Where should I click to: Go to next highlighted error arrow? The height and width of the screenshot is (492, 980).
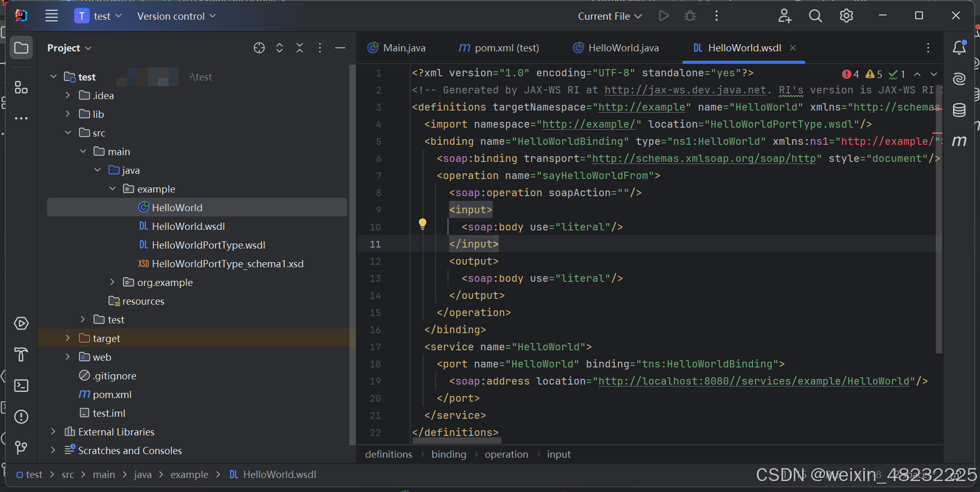tap(934, 74)
